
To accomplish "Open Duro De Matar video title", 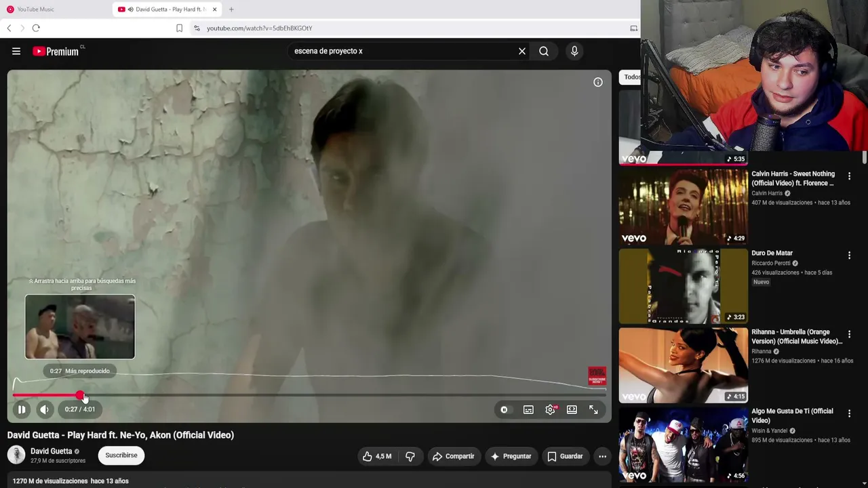I will click(x=772, y=253).
